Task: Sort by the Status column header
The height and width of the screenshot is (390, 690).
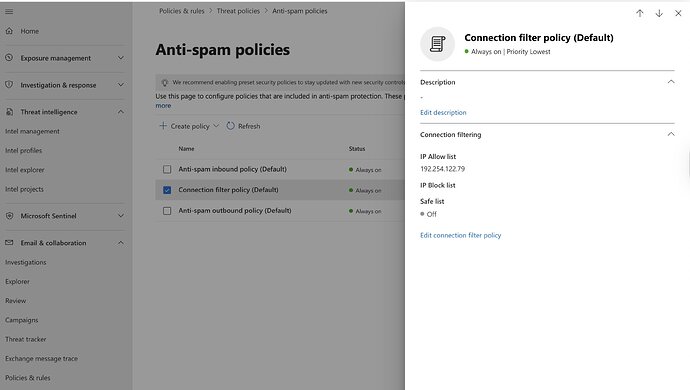Action: click(357, 149)
